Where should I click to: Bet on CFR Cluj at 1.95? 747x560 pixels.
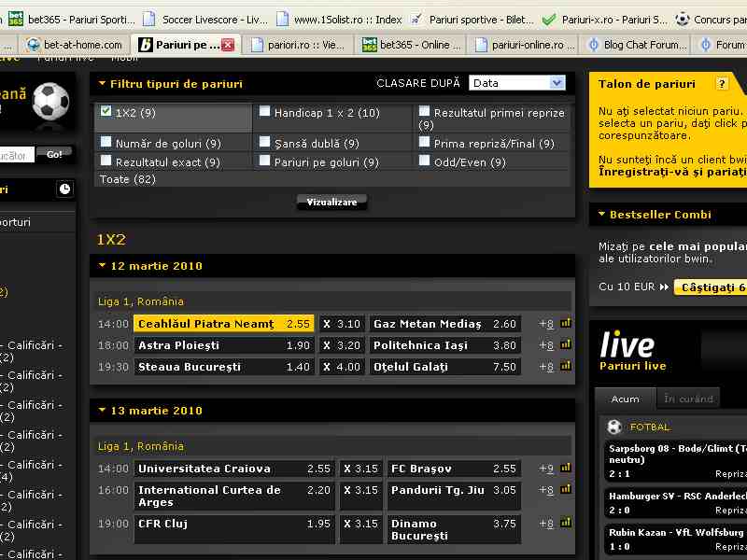coord(234,529)
